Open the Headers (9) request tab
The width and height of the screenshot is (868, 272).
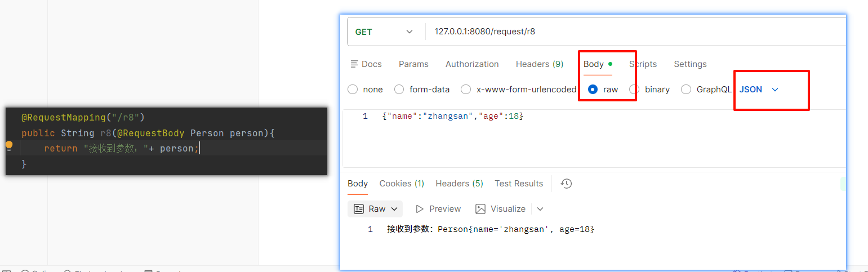pos(540,64)
